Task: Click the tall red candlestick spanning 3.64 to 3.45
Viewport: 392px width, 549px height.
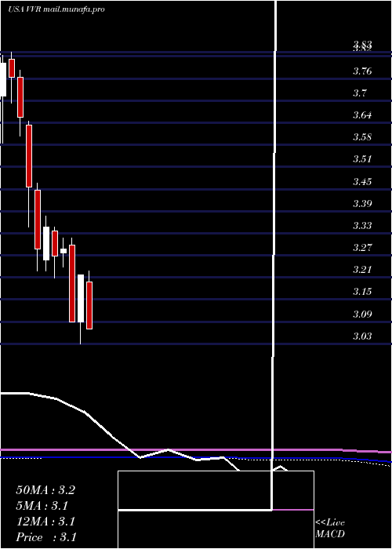Action: pos(29,156)
